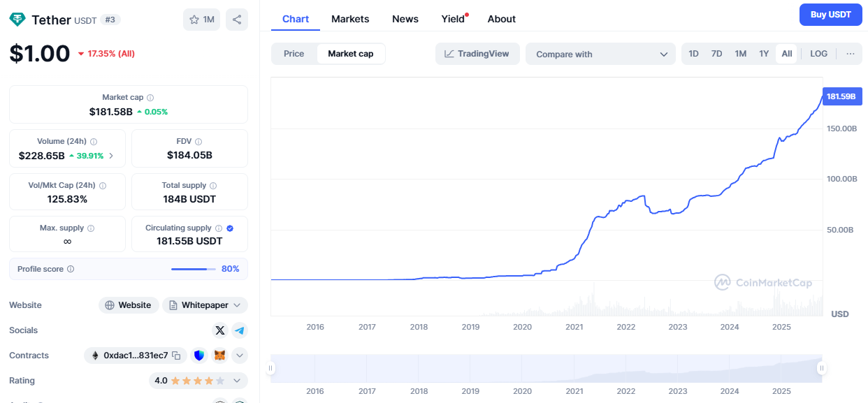Image resolution: width=868 pixels, height=403 pixels.
Task: Expand more contracts chevron
Action: tap(240, 356)
